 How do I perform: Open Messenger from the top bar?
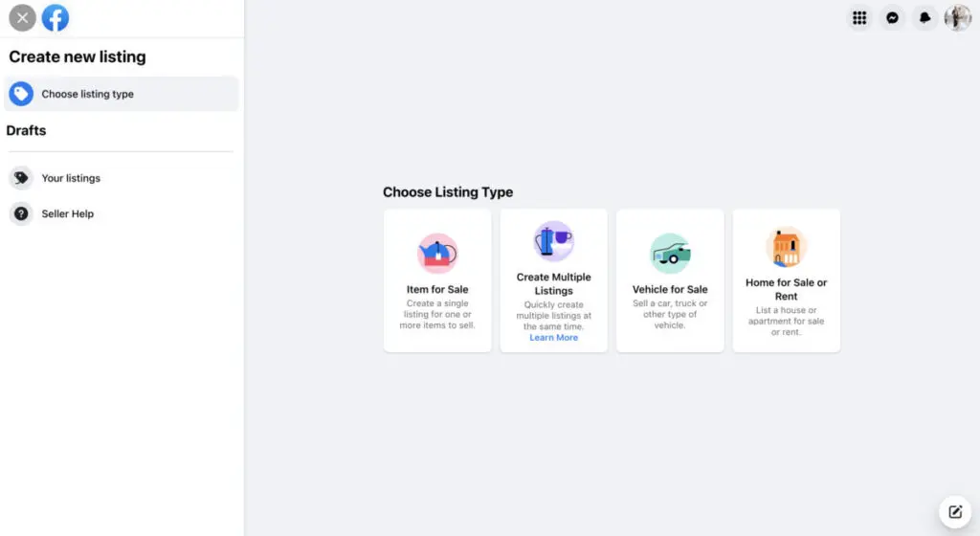892,18
